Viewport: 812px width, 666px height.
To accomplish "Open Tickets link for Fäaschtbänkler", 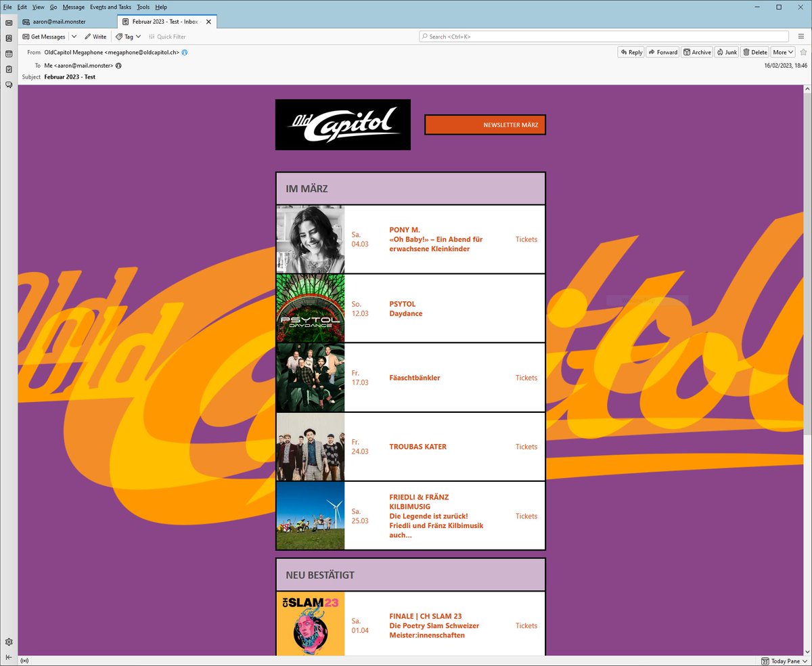I will (526, 378).
